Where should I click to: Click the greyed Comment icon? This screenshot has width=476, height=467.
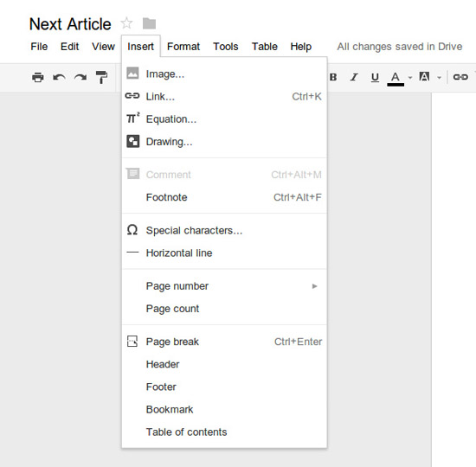click(x=132, y=174)
